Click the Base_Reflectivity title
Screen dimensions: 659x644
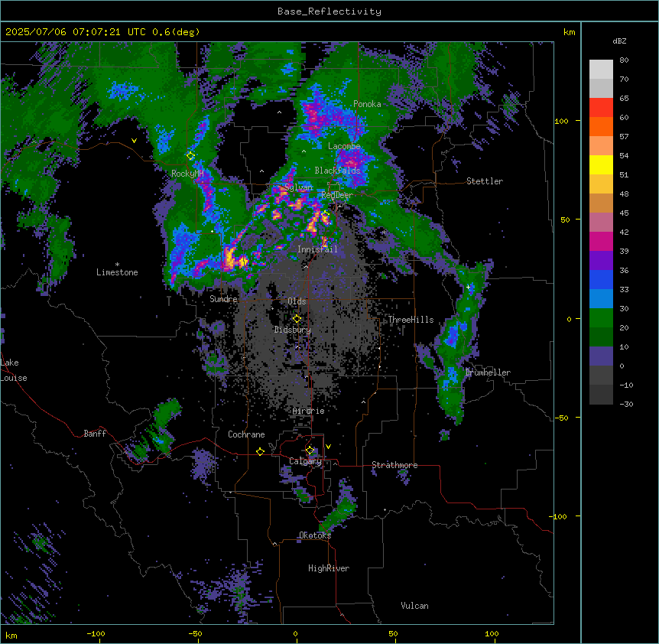(x=329, y=11)
